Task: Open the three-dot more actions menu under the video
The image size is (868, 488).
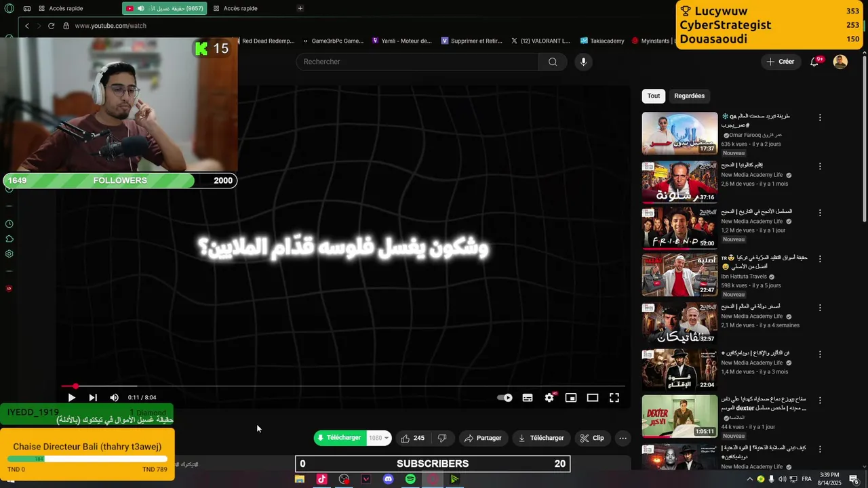Action: click(623, 438)
